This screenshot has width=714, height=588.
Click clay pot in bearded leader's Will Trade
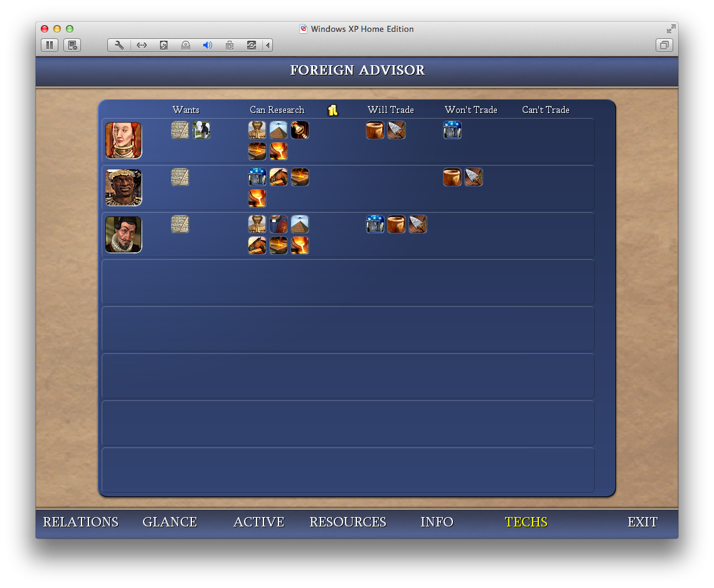click(x=397, y=224)
